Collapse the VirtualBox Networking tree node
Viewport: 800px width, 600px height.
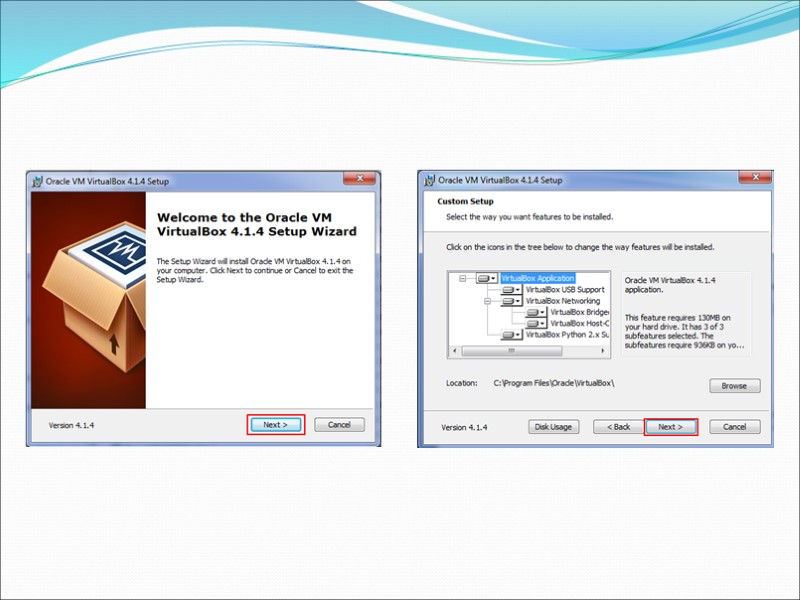[x=487, y=301]
